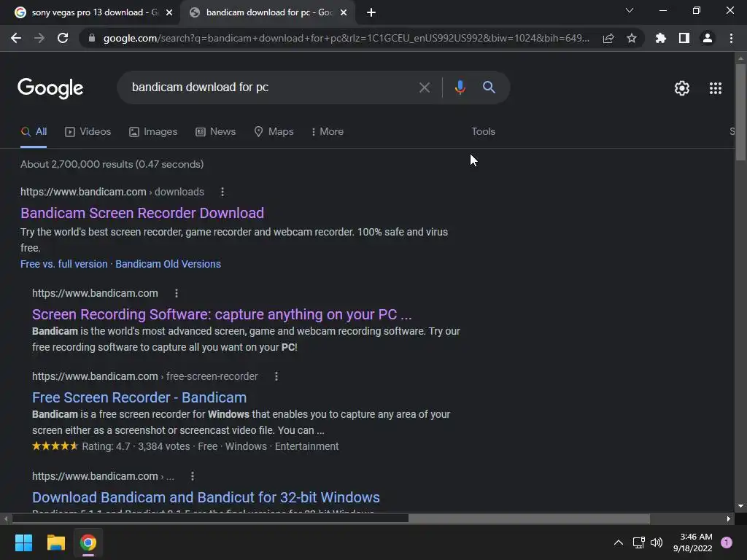Open File Explorer from the taskbar
The image size is (747, 560).
[x=55, y=542]
